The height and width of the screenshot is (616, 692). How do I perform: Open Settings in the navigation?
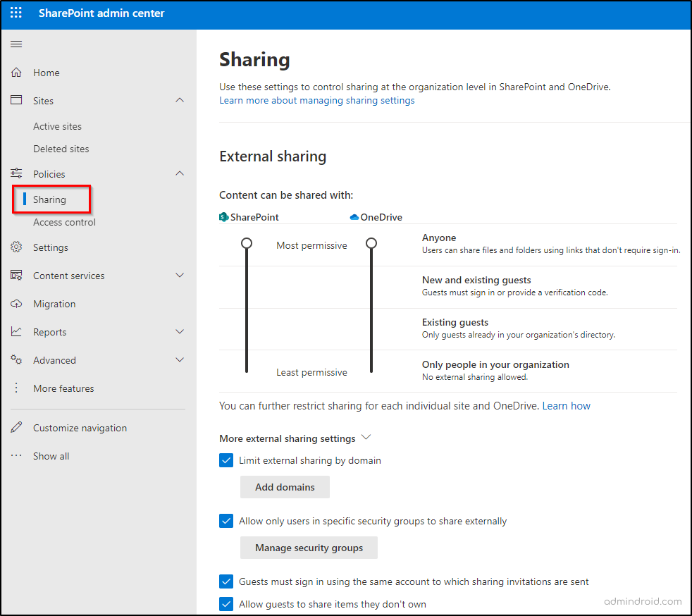click(51, 247)
